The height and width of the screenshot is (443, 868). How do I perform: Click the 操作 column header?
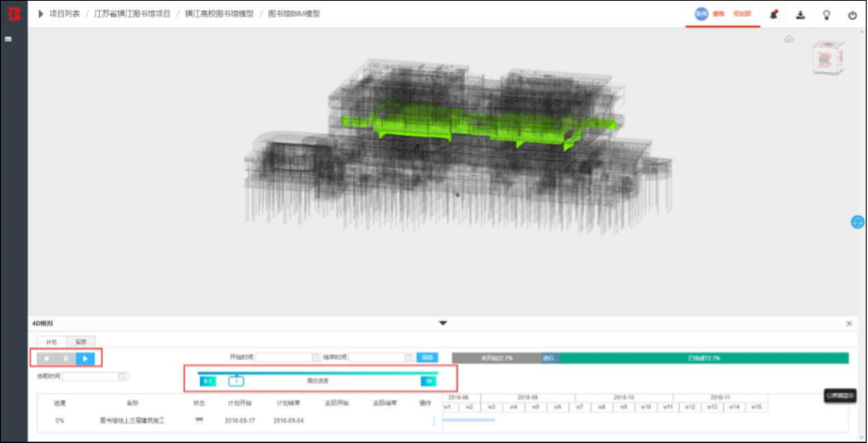425,403
